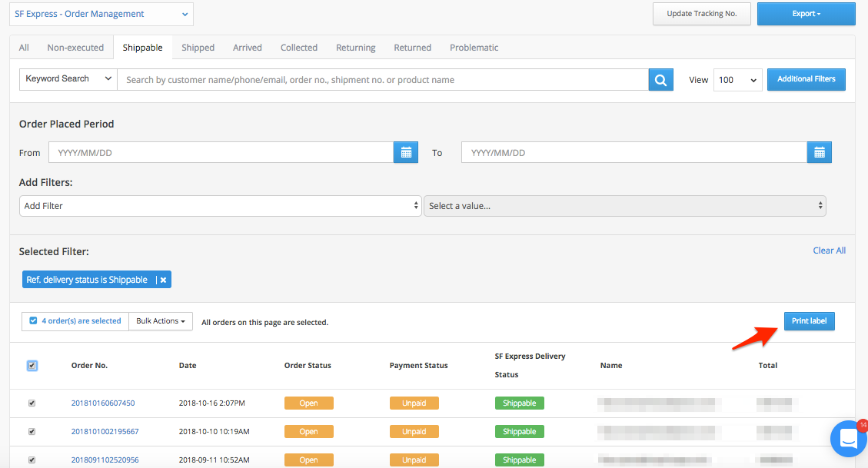Image resolution: width=868 pixels, height=468 pixels.
Task: Remove the Shippable filter tag
Action: 163,280
